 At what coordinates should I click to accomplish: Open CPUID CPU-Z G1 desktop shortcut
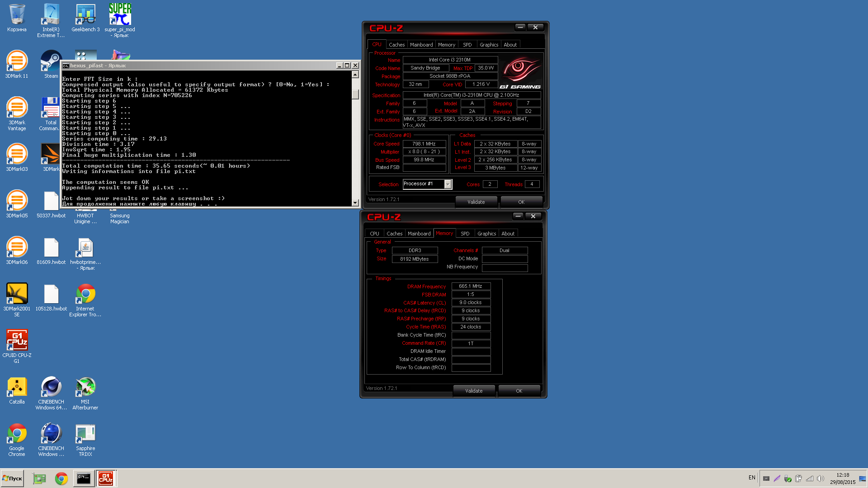click(x=17, y=347)
